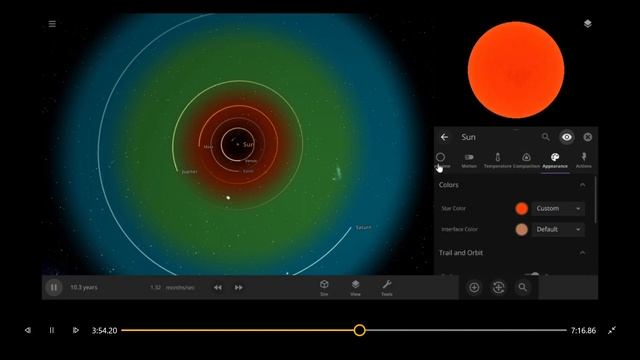Click the large orange Sun preview sphere
The image size is (640, 360).
(x=516, y=70)
